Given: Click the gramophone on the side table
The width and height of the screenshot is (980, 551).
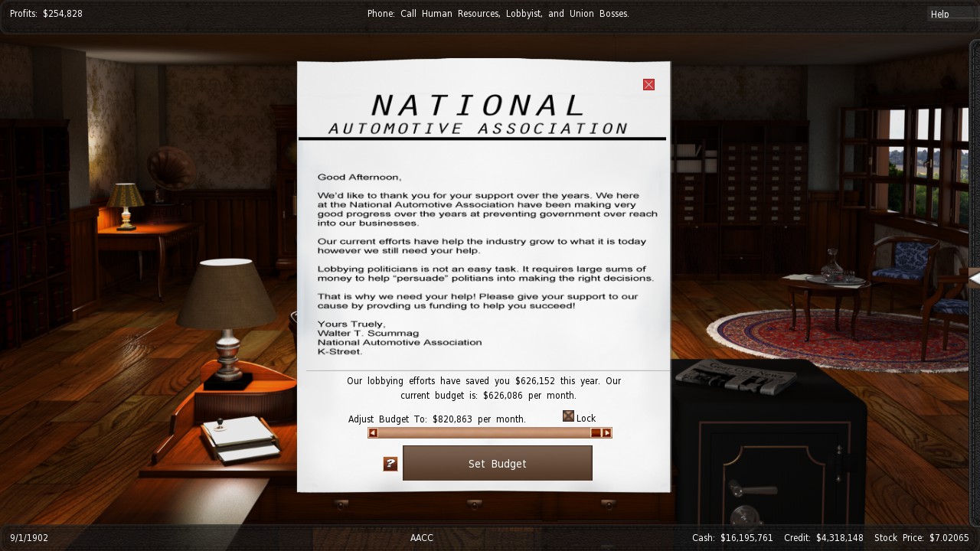Looking at the screenshot, I should (x=170, y=170).
